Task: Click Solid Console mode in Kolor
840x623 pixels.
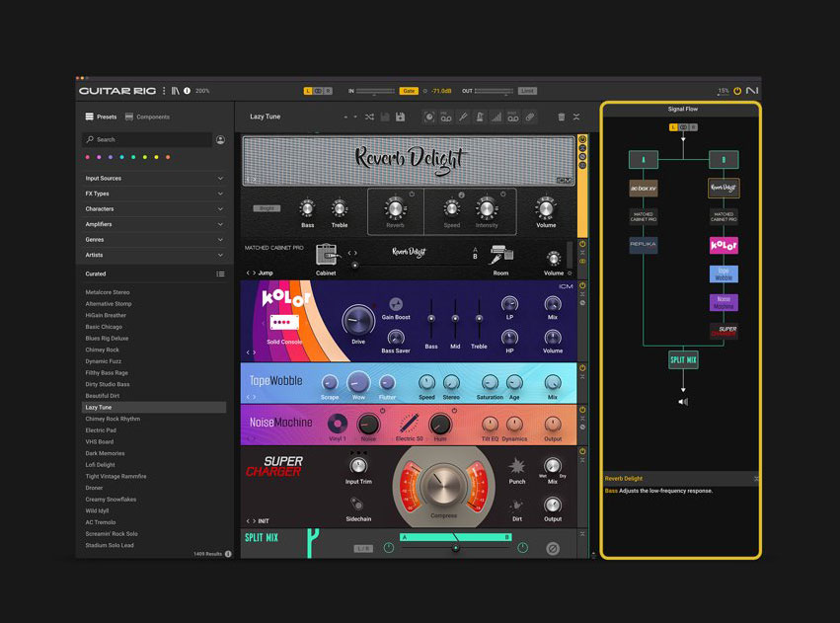Action: pyautogui.click(x=284, y=342)
